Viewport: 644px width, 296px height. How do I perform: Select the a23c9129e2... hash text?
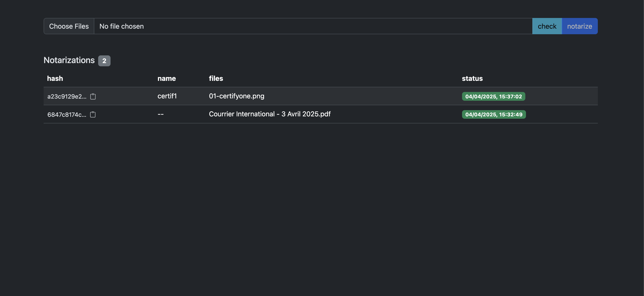[x=67, y=96]
